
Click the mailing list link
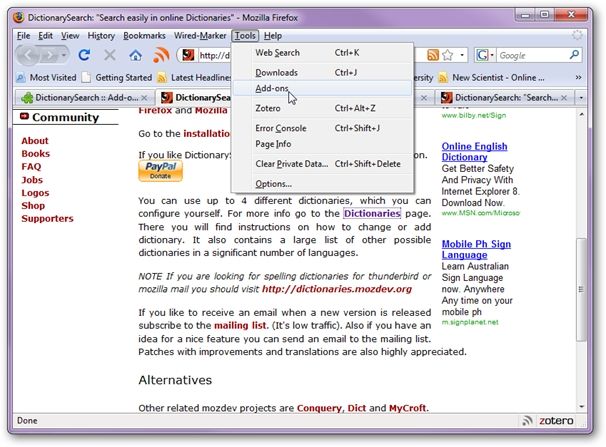point(240,326)
